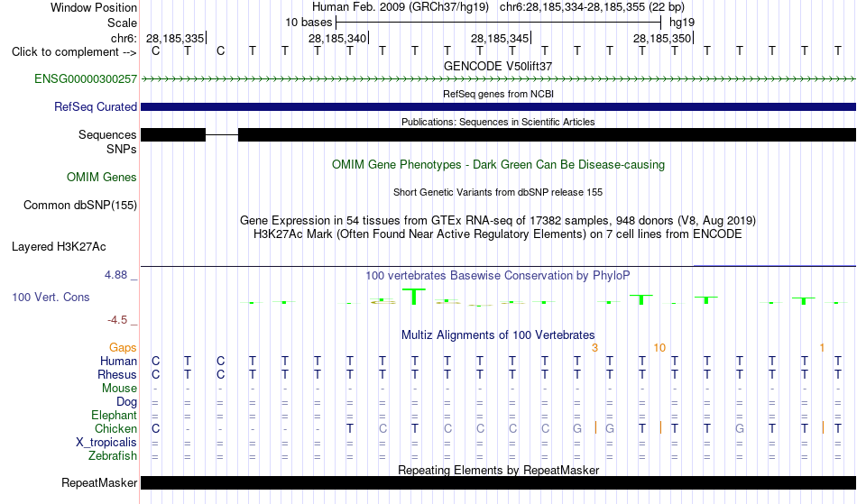Click the long second black Sequences block

[x=547, y=135]
